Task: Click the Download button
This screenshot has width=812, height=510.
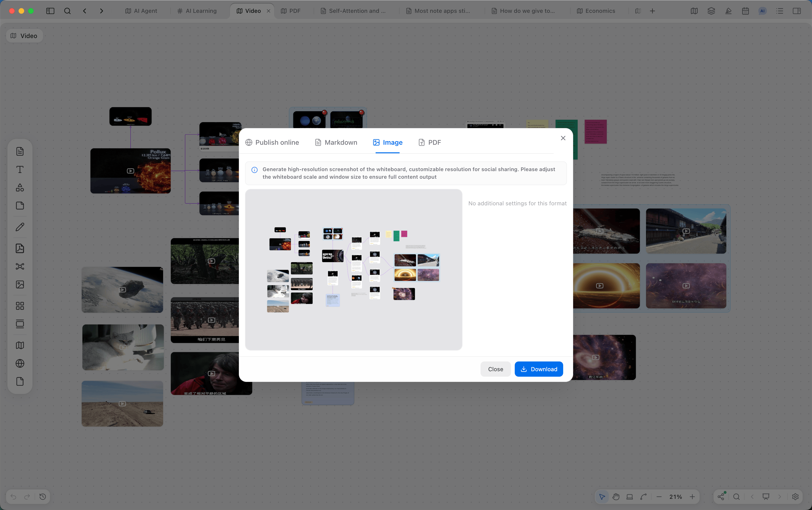Action: pyautogui.click(x=539, y=369)
